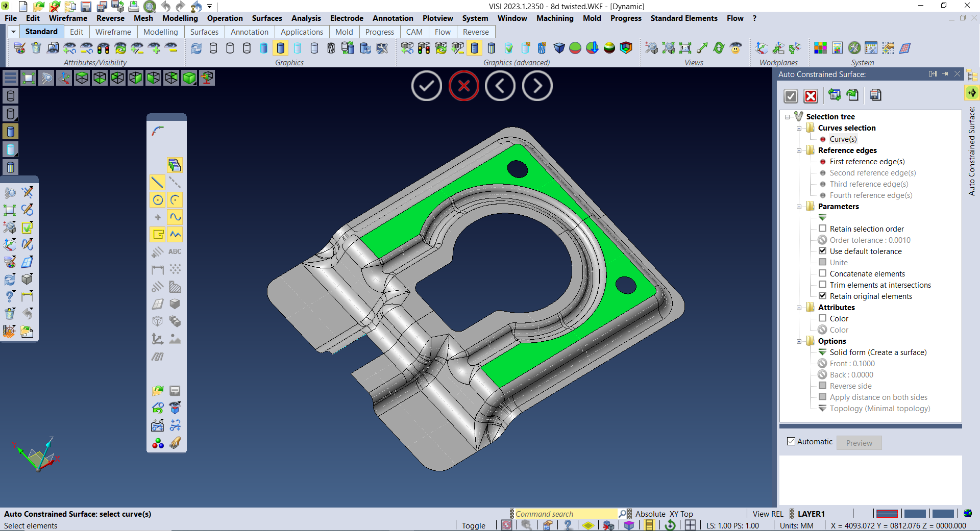Go back with the left arrow circle
The height and width of the screenshot is (531, 980).
[500, 86]
